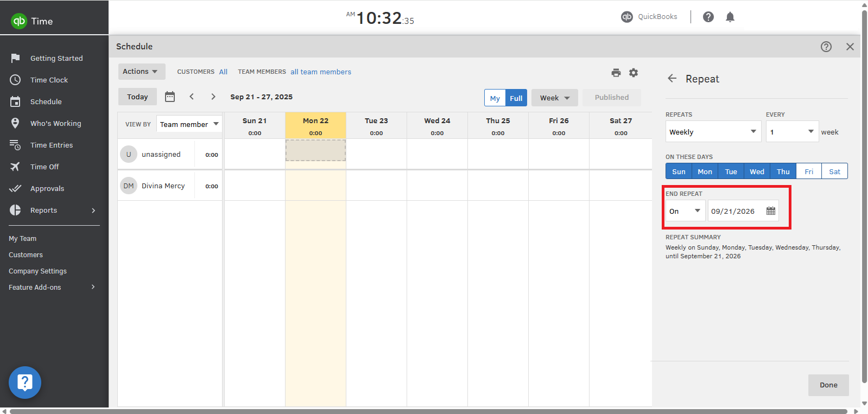Click the end repeat date field
Image resolution: width=868 pixels, height=414 pixels.
click(734, 211)
